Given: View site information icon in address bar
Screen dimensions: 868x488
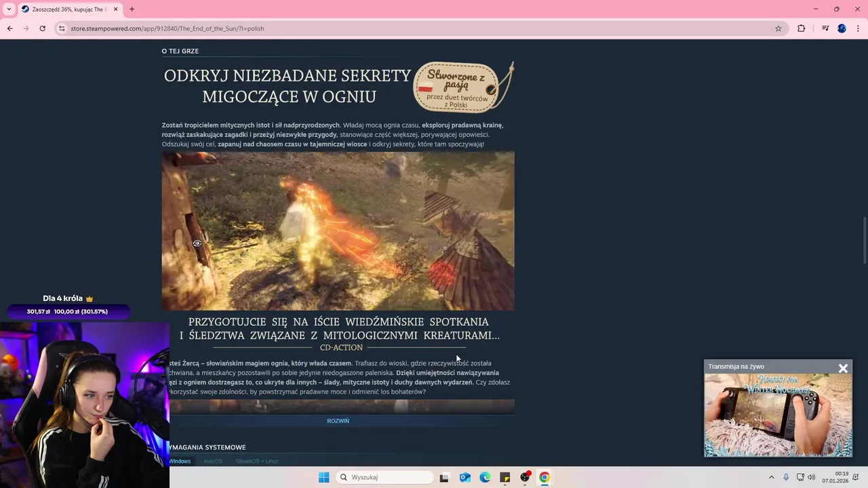Looking at the screenshot, I should 62,28.
